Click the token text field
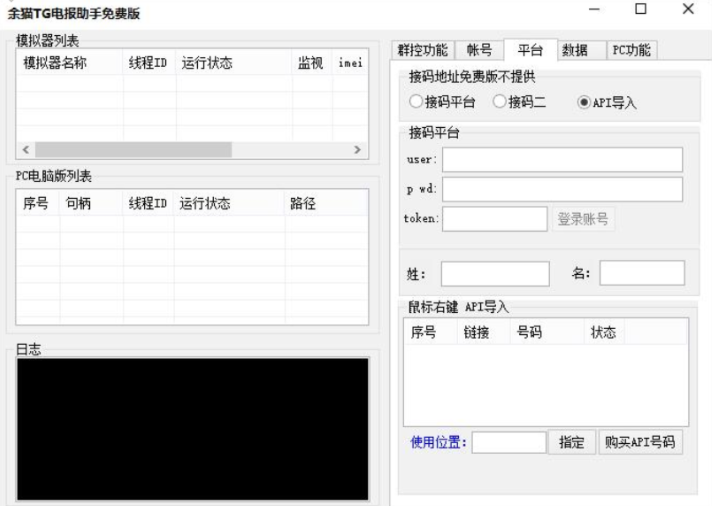This screenshot has height=506, width=712. click(x=494, y=219)
